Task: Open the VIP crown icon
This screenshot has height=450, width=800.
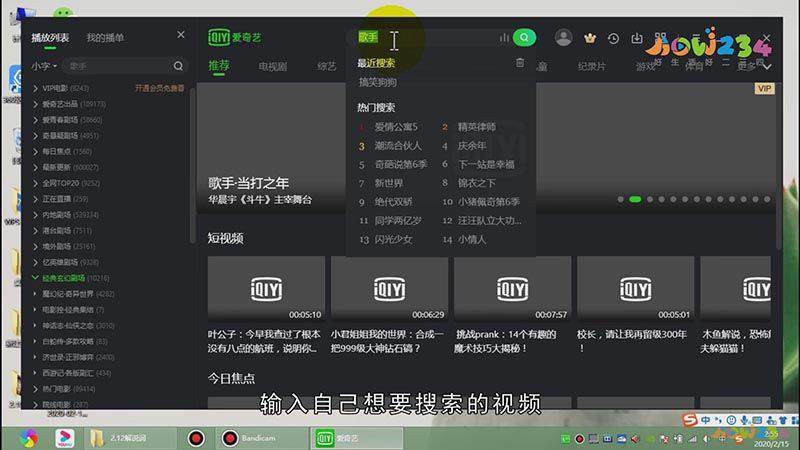Action: point(590,38)
